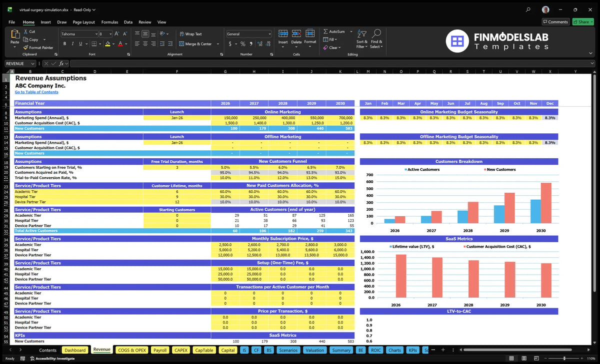Screen dimensions: 600x364
Task: Apply yellow fill color bucket
Action: [x=107, y=44]
